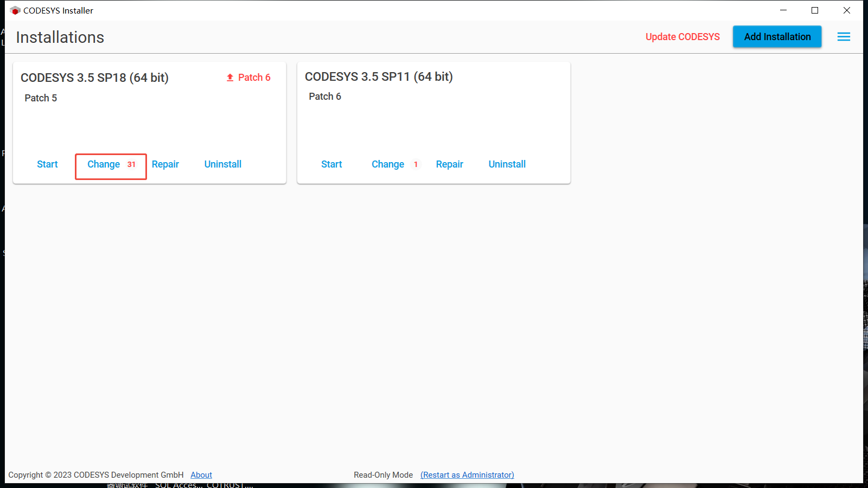Click the Add Installation button

point(777,37)
